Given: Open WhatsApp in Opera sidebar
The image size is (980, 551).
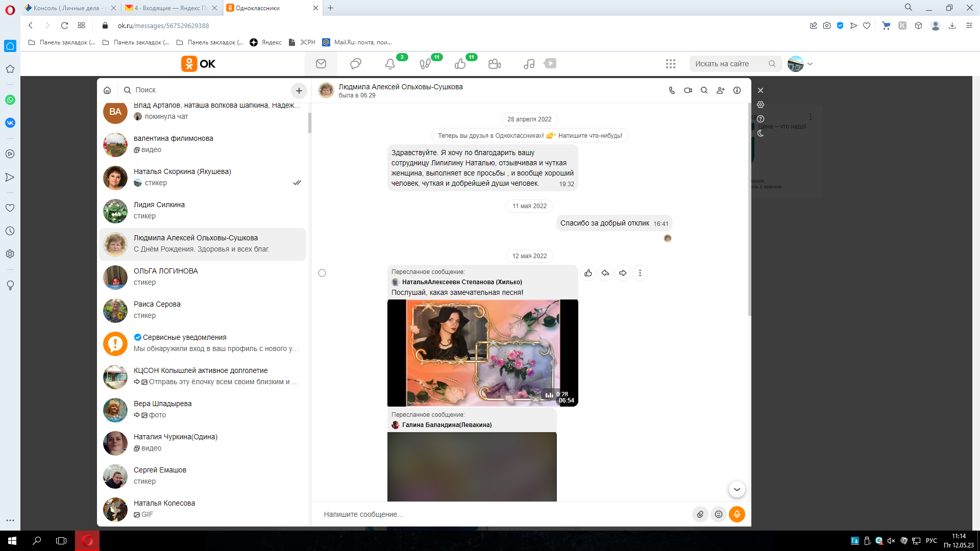Looking at the screenshot, I should tap(10, 100).
